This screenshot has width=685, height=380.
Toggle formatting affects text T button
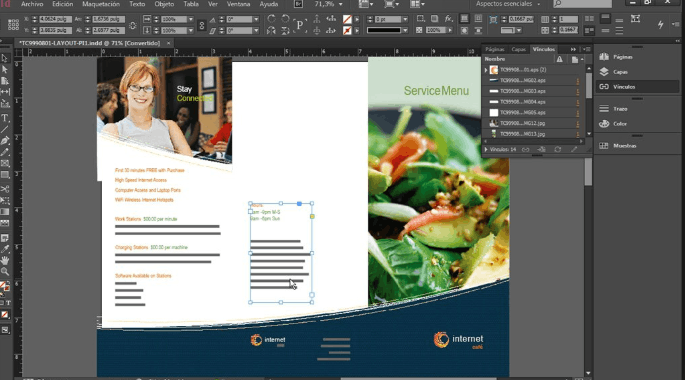8,303
